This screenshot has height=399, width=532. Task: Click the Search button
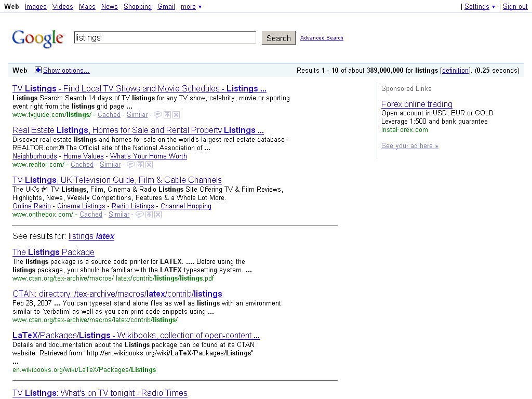[278, 38]
